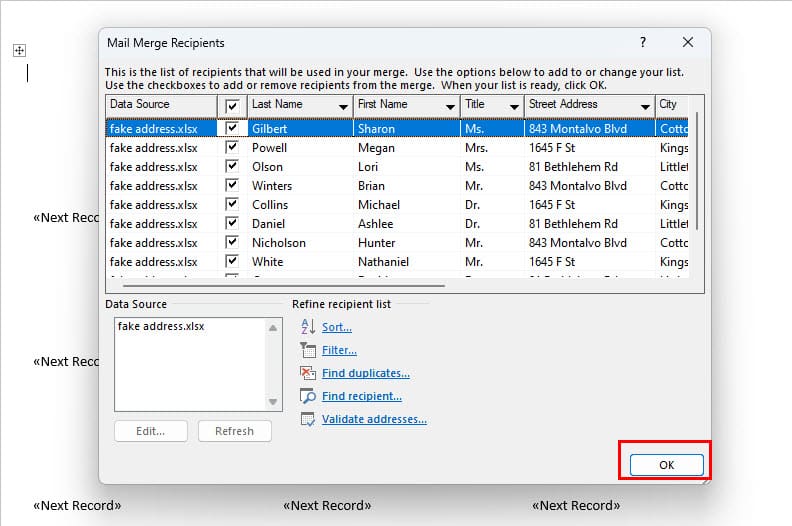Select the Ashlee first name cell
Viewport: 792px width, 526px height.
pyautogui.click(x=407, y=224)
